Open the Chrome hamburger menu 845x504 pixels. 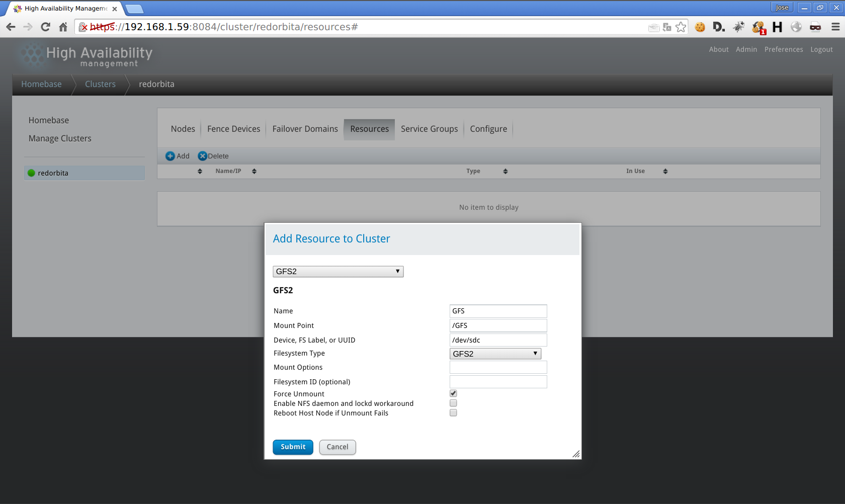click(835, 27)
